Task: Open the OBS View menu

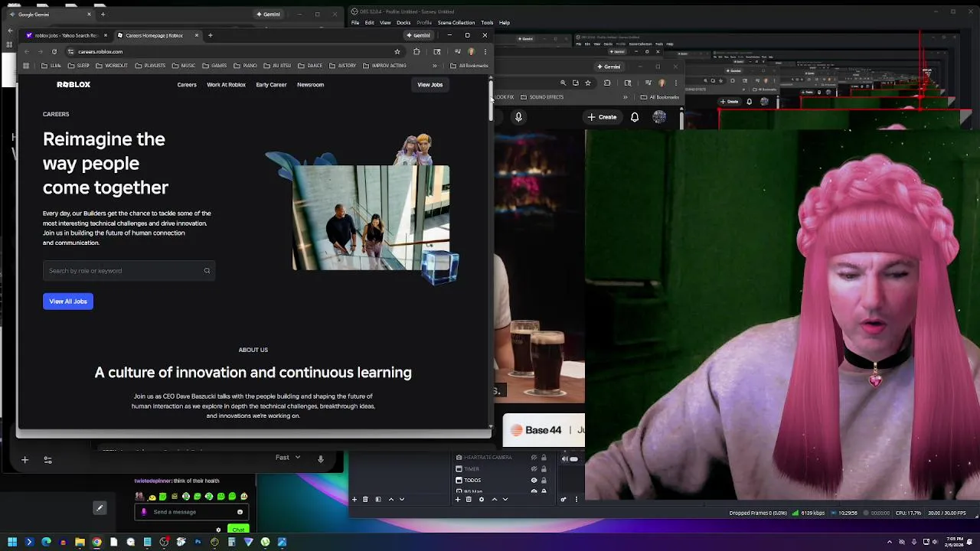Action: (x=385, y=22)
